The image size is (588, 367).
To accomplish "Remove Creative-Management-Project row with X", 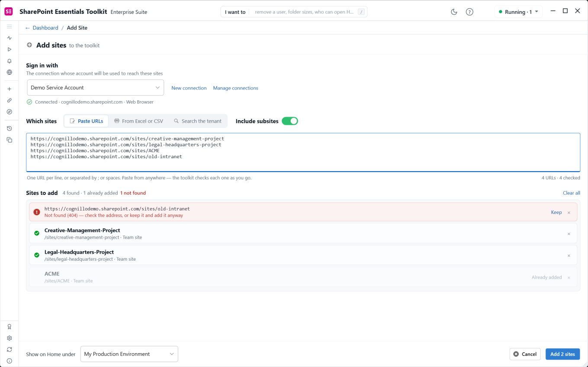I will click(569, 234).
